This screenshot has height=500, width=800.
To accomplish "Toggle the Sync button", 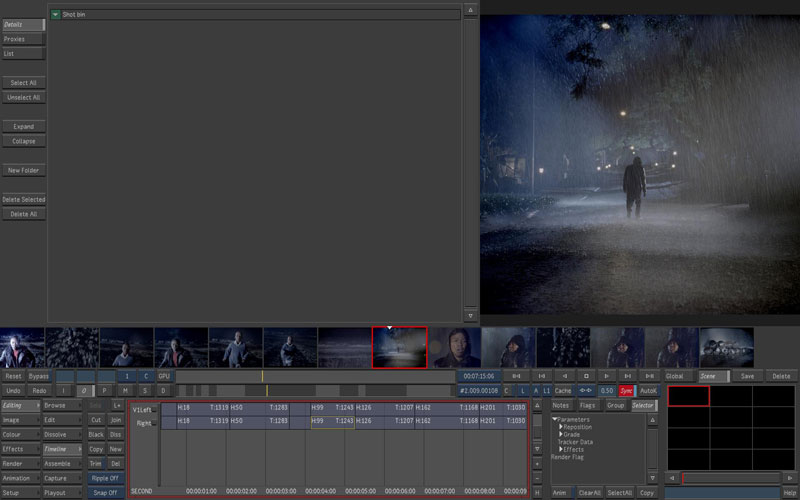I will click(626, 391).
